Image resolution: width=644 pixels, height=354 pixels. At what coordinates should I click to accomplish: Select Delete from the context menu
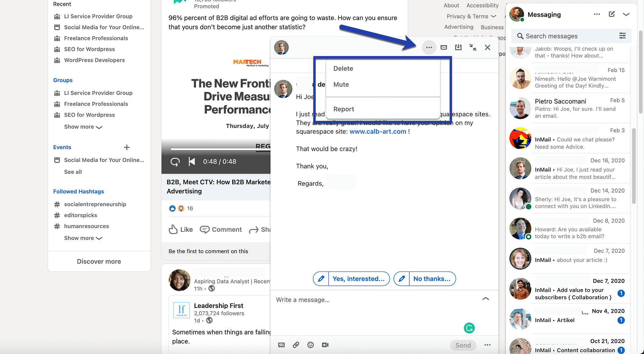pyautogui.click(x=343, y=68)
